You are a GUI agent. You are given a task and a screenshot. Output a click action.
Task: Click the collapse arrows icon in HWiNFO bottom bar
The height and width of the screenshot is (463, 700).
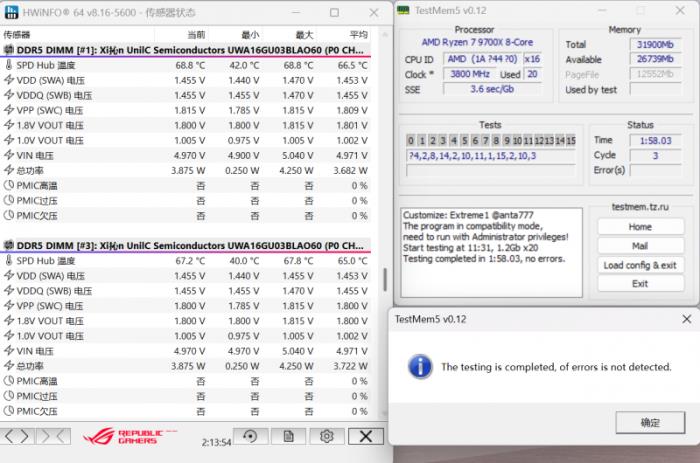[x=54, y=436]
